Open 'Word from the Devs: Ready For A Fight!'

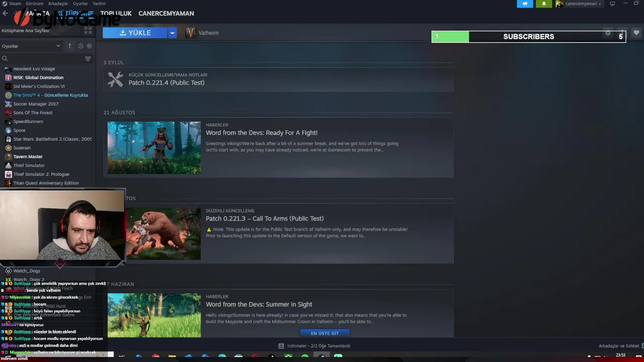(x=262, y=133)
